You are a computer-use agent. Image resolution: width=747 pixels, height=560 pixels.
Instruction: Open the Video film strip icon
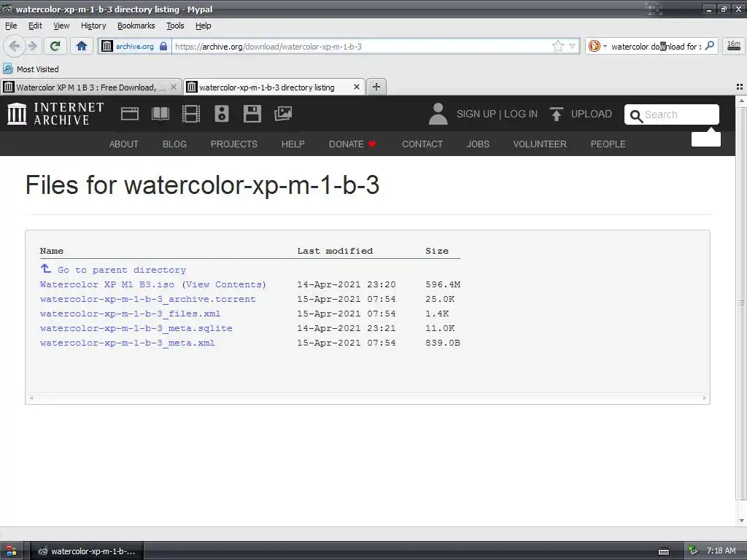click(191, 114)
